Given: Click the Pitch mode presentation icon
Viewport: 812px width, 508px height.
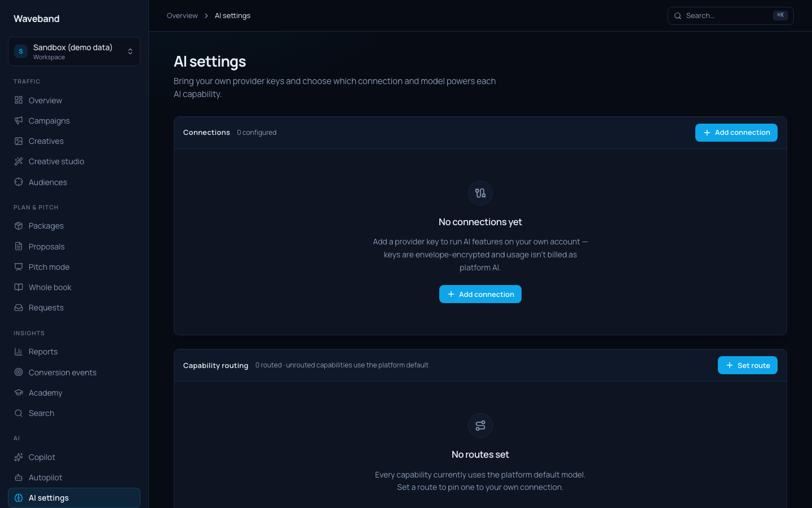Looking at the screenshot, I should 19,266.
